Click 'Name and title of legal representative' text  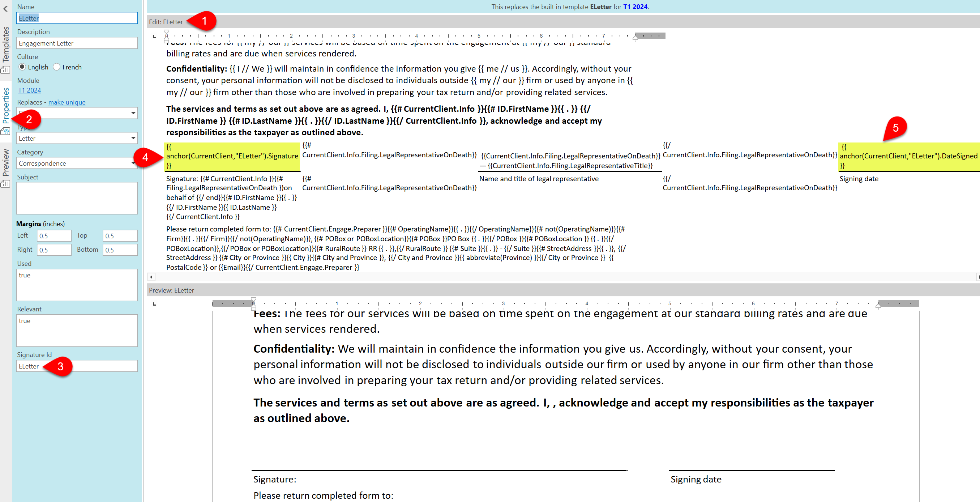tap(539, 179)
